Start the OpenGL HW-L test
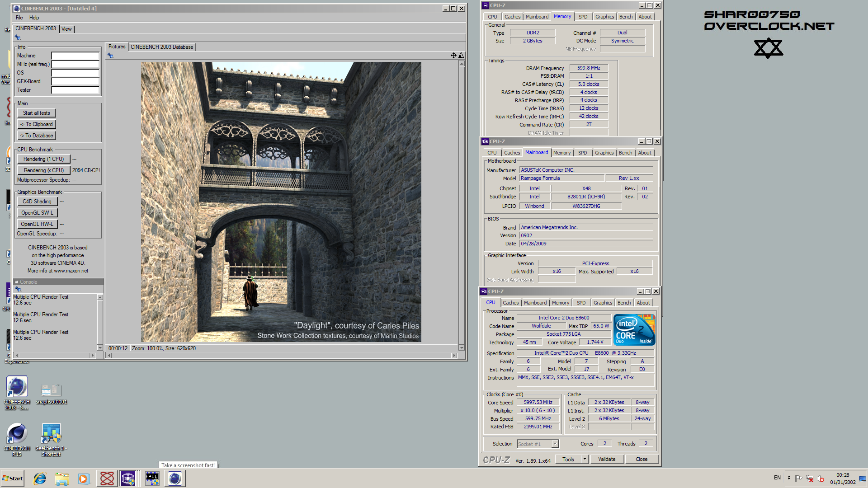Viewport: 868px width, 488px height. (37, 224)
